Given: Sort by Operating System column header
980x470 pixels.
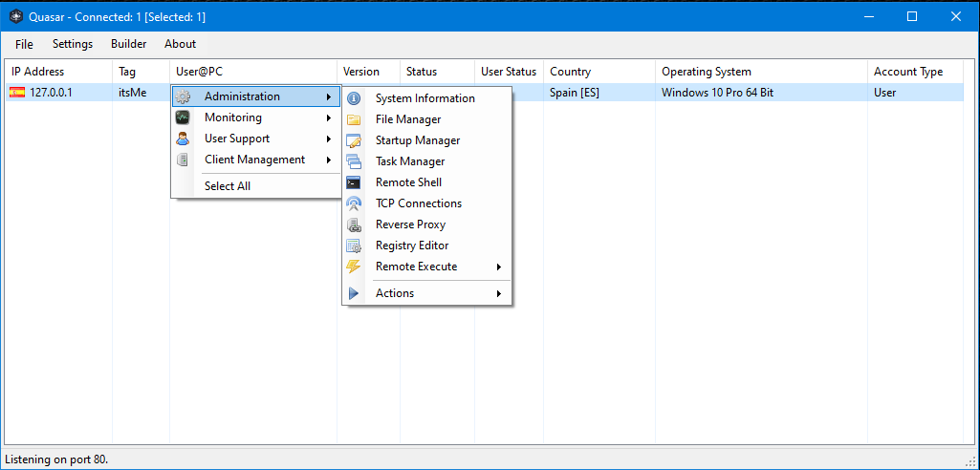Looking at the screenshot, I should coord(761,72).
